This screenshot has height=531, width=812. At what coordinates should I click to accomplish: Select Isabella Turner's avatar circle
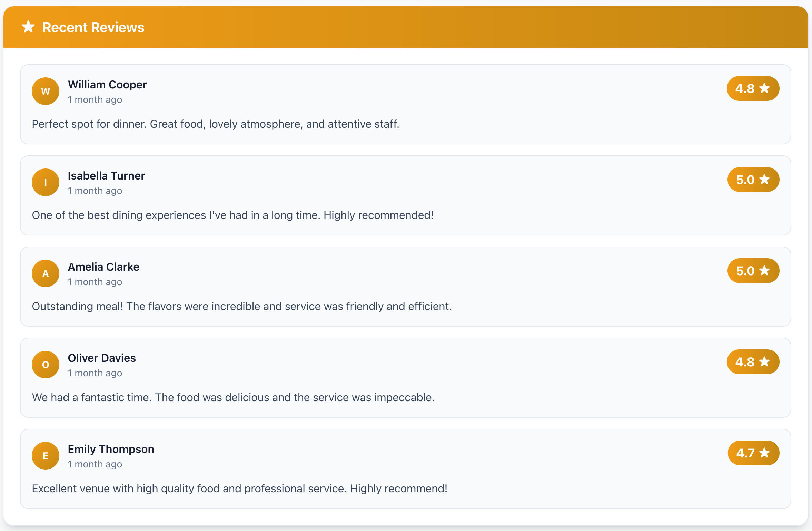pos(45,182)
